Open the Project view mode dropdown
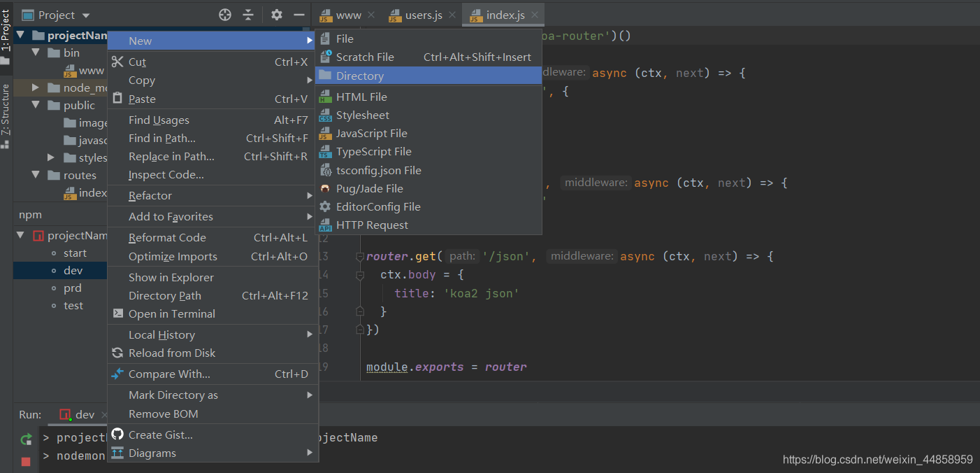980x473 pixels. (x=85, y=14)
